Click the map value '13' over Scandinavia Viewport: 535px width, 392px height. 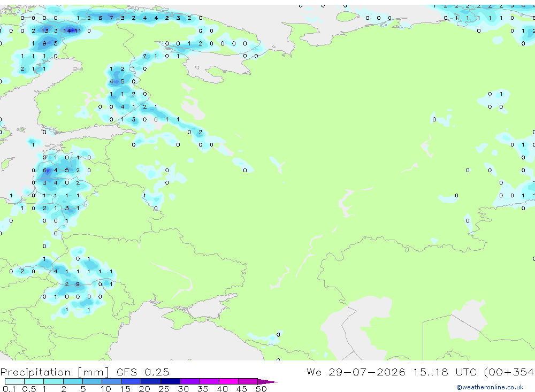(x=45, y=30)
